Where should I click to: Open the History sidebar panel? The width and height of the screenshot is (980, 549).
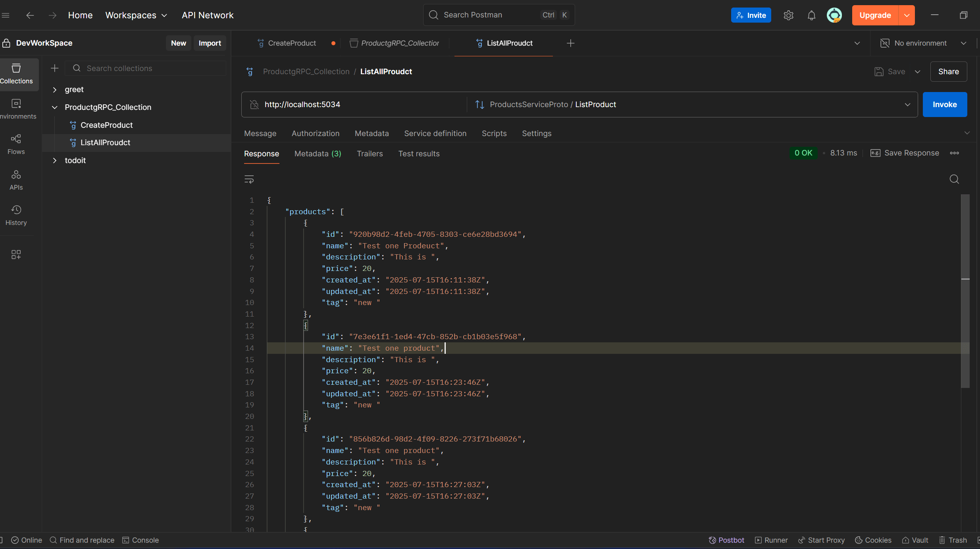click(16, 215)
